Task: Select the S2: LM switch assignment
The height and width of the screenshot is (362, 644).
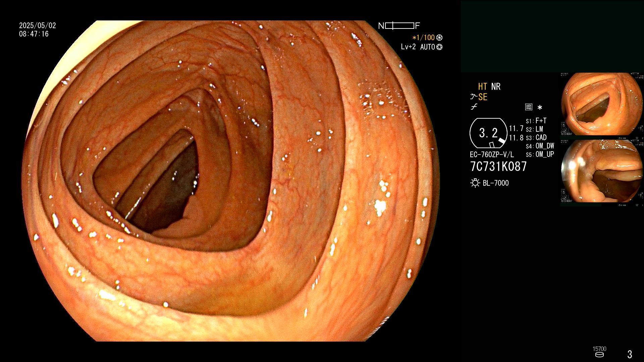Action: click(x=534, y=129)
